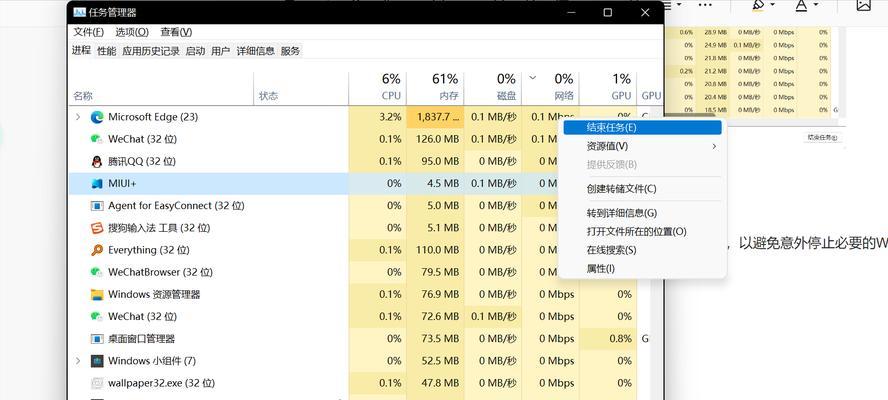
Task: Click the wallpaper32.exe file icon
Action: coord(97,383)
